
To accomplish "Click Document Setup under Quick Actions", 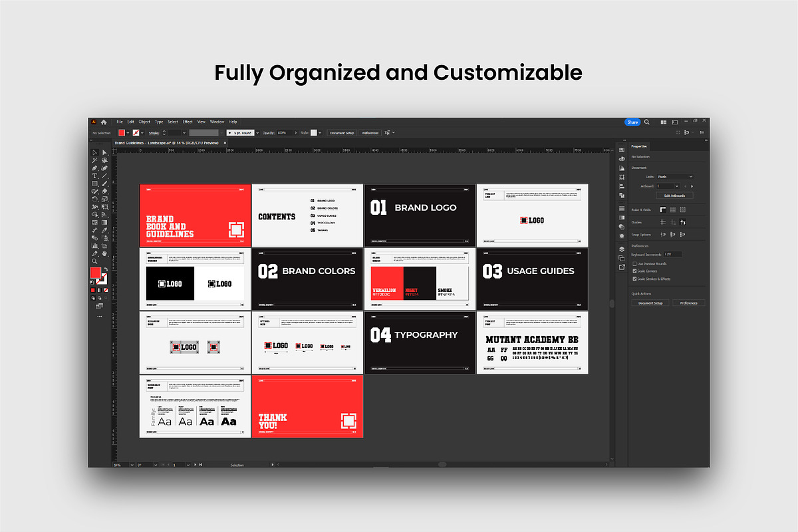I will pyautogui.click(x=650, y=303).
